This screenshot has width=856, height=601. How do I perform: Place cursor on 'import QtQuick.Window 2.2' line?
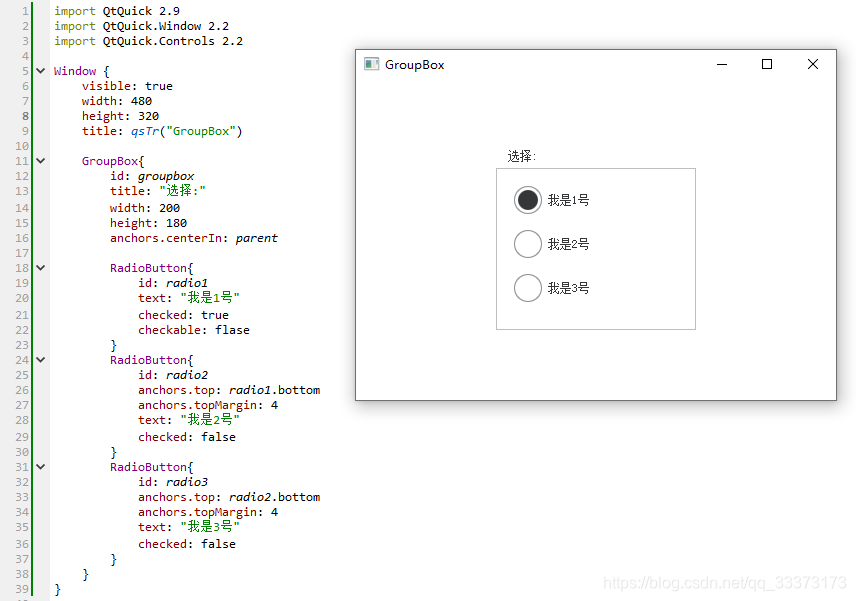tap(141, 26)
